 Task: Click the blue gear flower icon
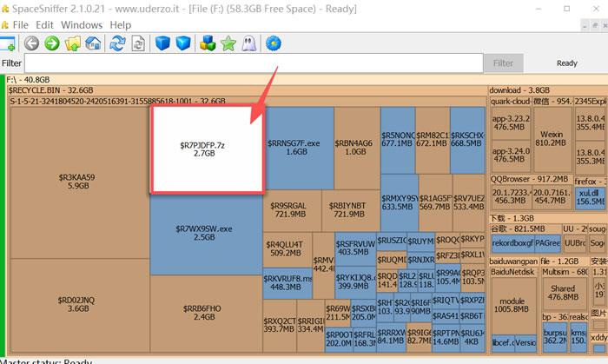[274, 43]
